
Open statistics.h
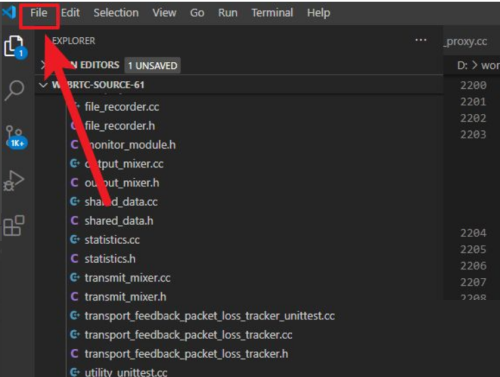point(110,259)
